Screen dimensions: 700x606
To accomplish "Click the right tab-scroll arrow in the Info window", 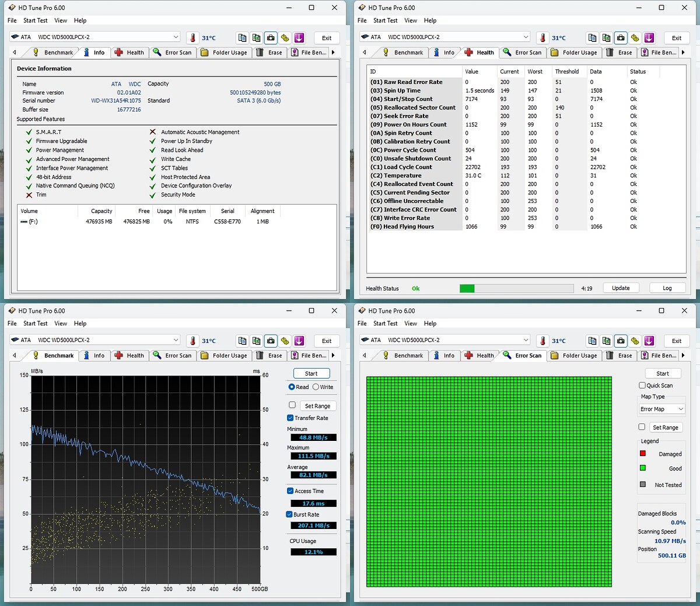I will 333,52.
